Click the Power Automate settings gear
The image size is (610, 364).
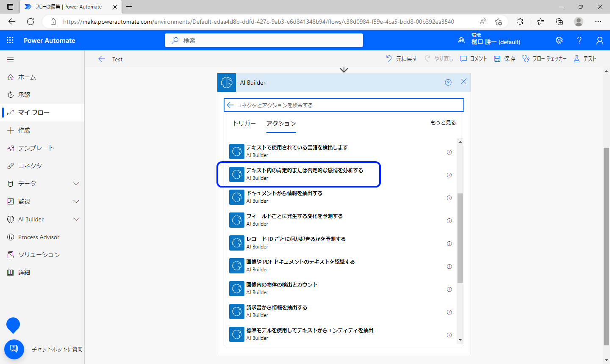pyautogui.click(x=559, y=40)
